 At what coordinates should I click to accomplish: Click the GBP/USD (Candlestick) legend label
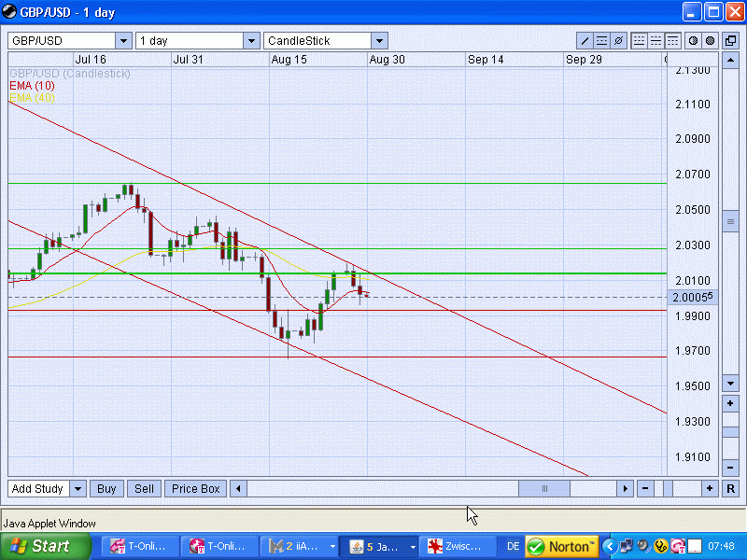click(69, 74)
